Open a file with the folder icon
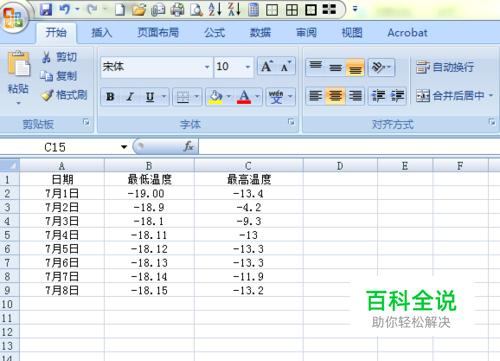 139,9
